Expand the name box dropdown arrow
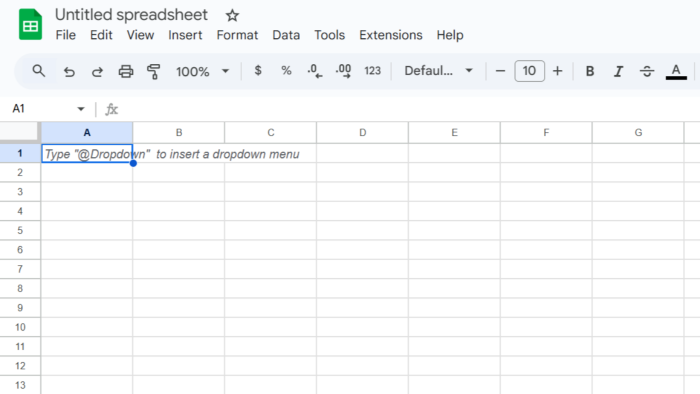 click(x=81, y=109)
